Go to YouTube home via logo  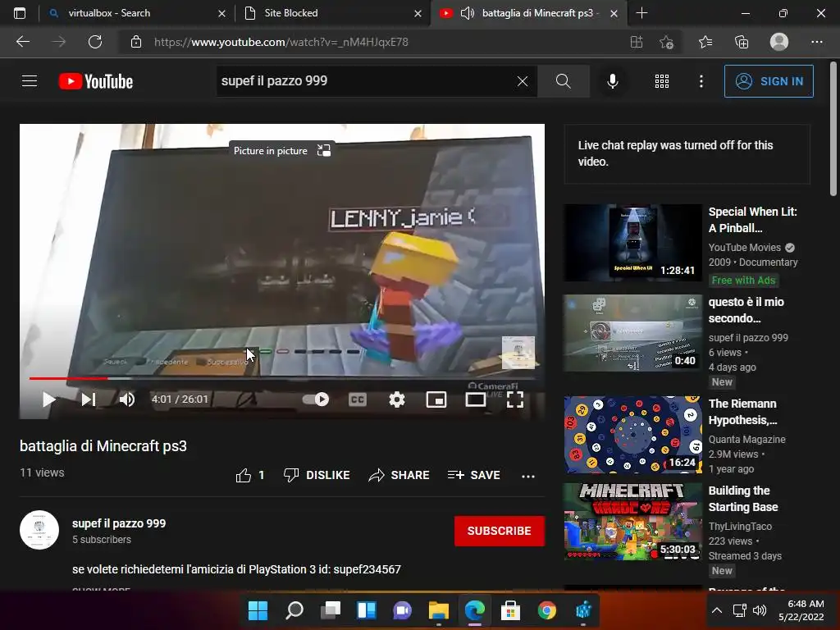tap(96, 81)
